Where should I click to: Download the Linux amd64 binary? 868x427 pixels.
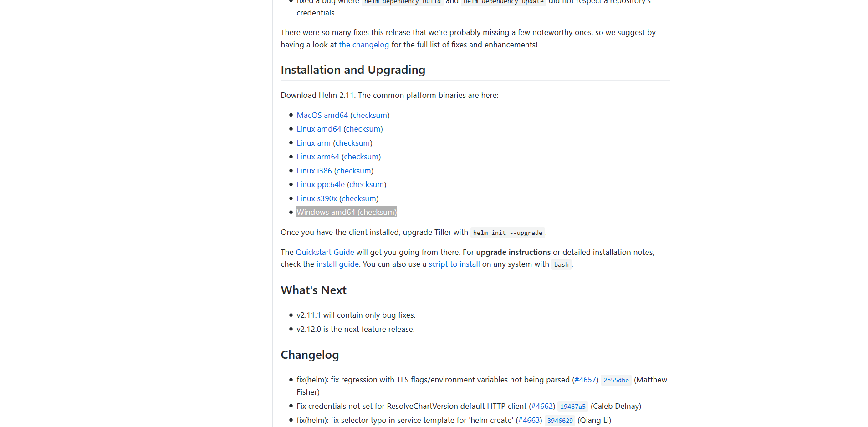319,129
